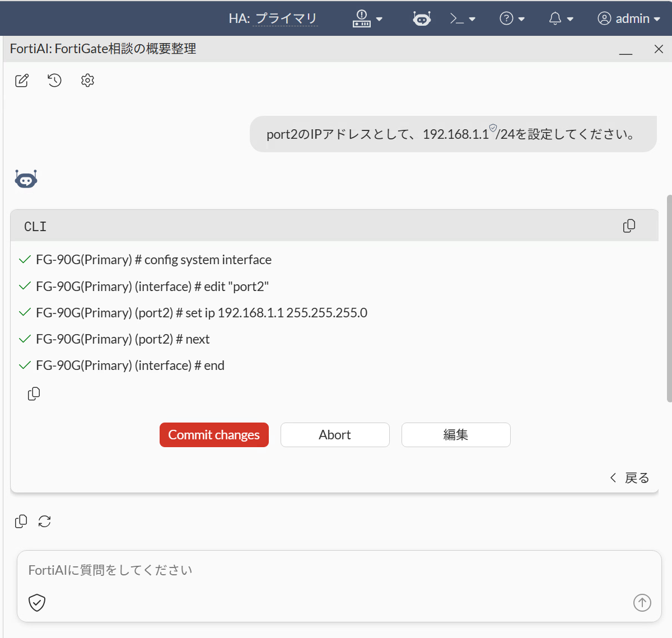The image size is (672, 638).
Task: Select the 'config system interface' command line
Action: 153,260
